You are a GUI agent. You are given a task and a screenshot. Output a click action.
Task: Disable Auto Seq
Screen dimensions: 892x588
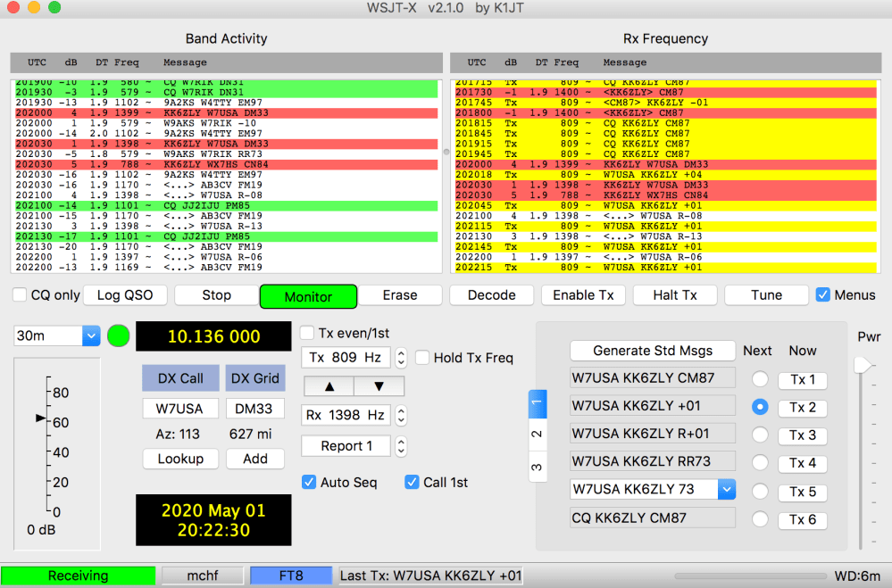[309, 481]
